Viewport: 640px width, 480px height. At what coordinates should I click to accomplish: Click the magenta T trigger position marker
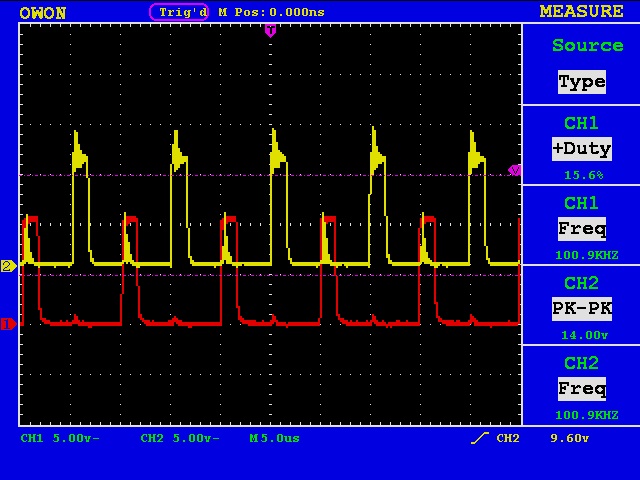click(x=270, y=31)
